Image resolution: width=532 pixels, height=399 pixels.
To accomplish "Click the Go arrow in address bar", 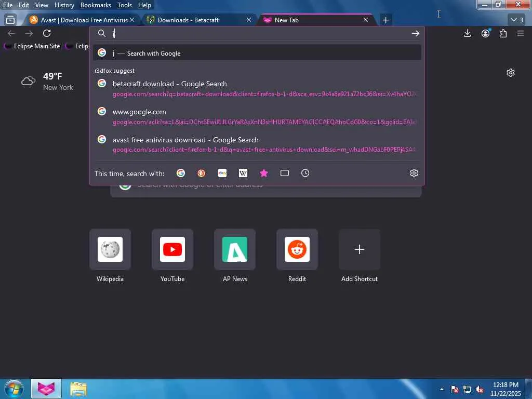I will (x=415, y=33).
